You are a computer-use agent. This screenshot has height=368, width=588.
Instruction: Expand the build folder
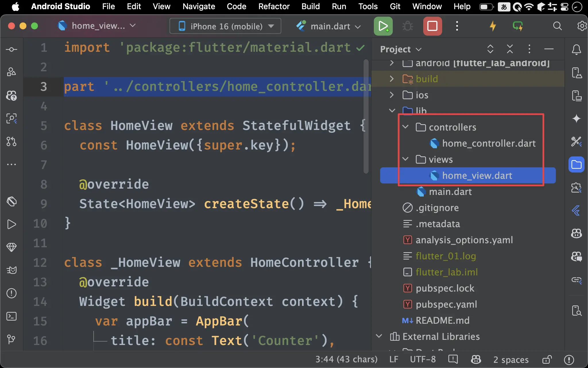(x=392, y=79)
